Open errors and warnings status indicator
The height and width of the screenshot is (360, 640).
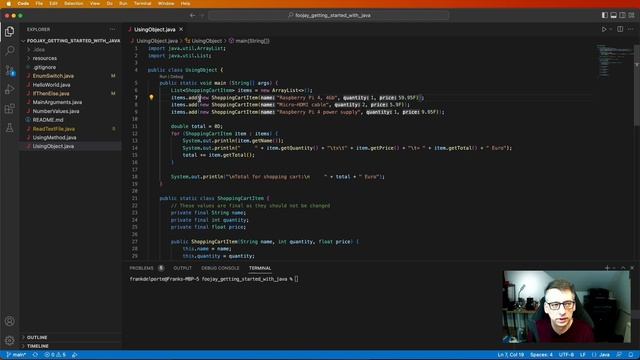(55, 355)
